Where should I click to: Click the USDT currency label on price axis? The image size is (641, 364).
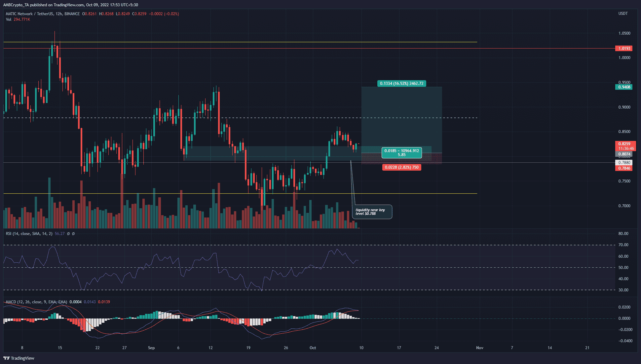[623, 14]
